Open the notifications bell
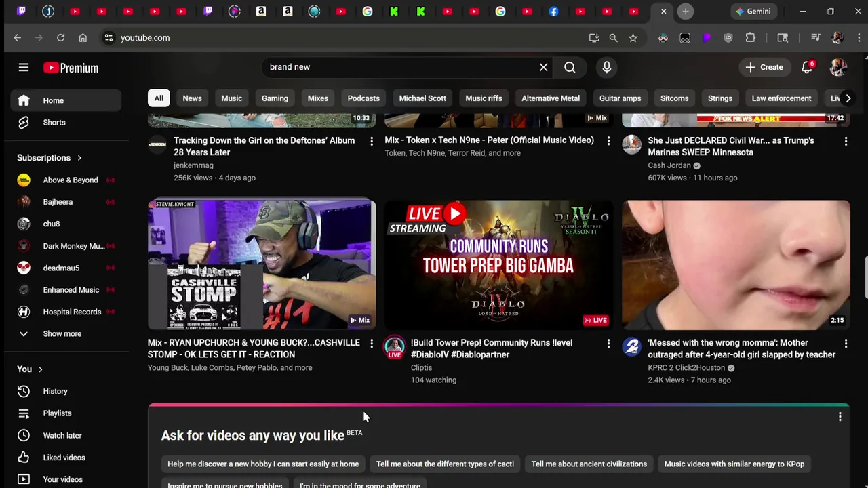The height and width of the screenshot is (488, 868). pos(807,67)
